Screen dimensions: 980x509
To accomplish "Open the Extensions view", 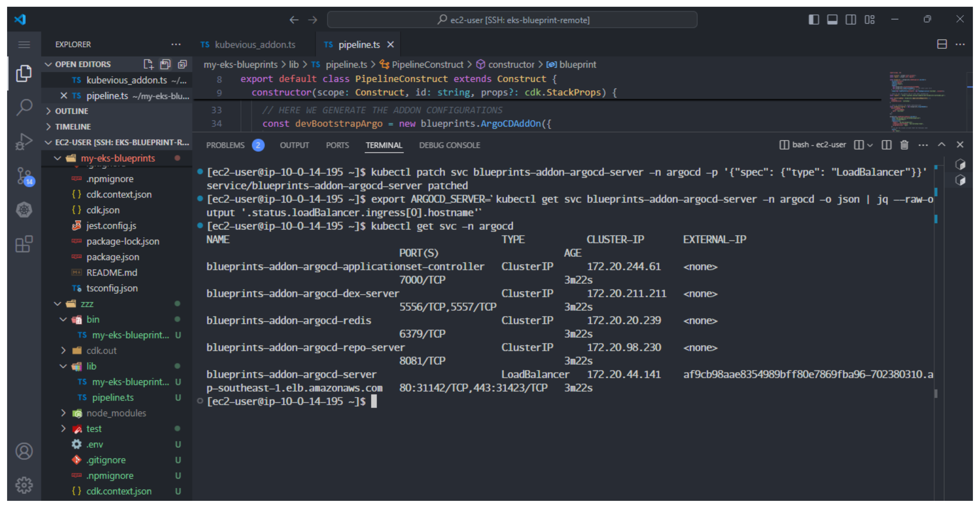I will tap(24, 244).
